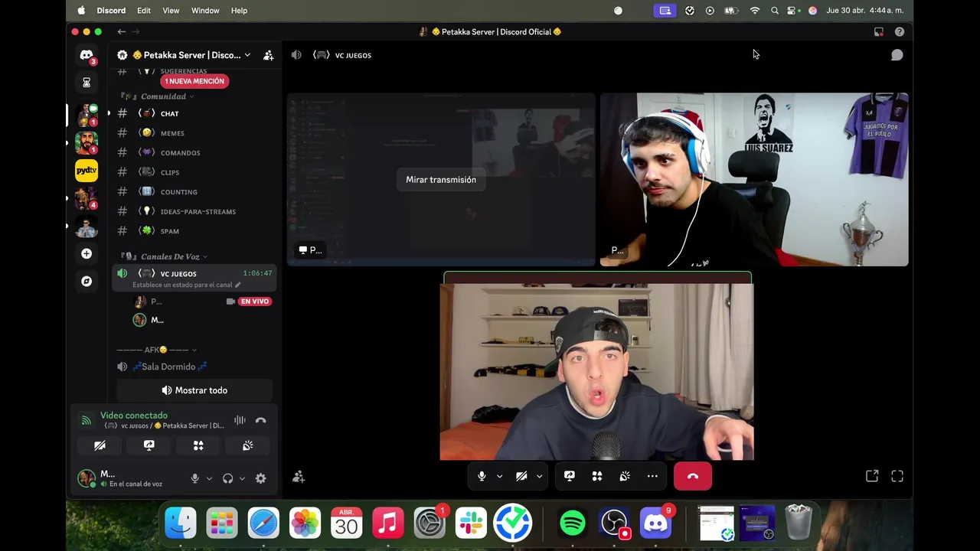Toggle microphone mute in user panel
This screenshot has width=980, height=551.
pyautogui.click(x=194, y=478)
